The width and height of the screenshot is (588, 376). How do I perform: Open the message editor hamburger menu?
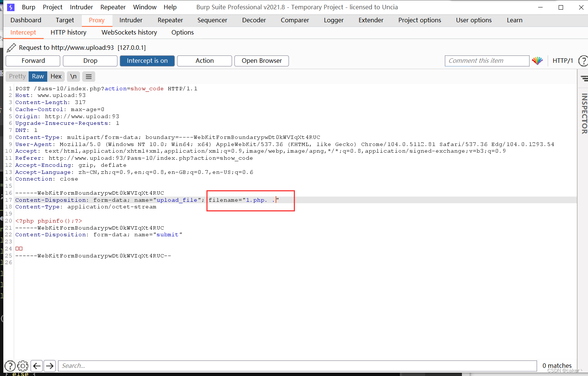pyautogui.click(x=89, y=77)
